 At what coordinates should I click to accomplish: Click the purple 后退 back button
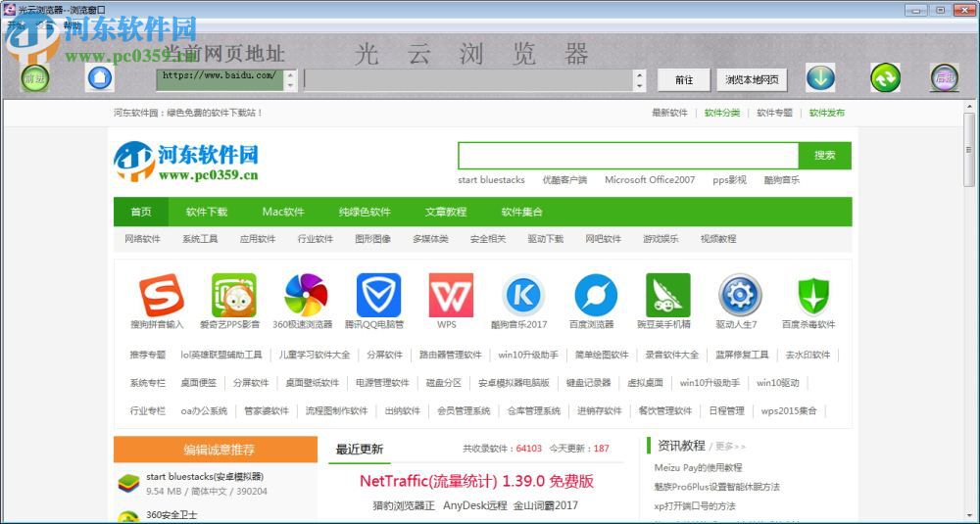coord(945,78)
